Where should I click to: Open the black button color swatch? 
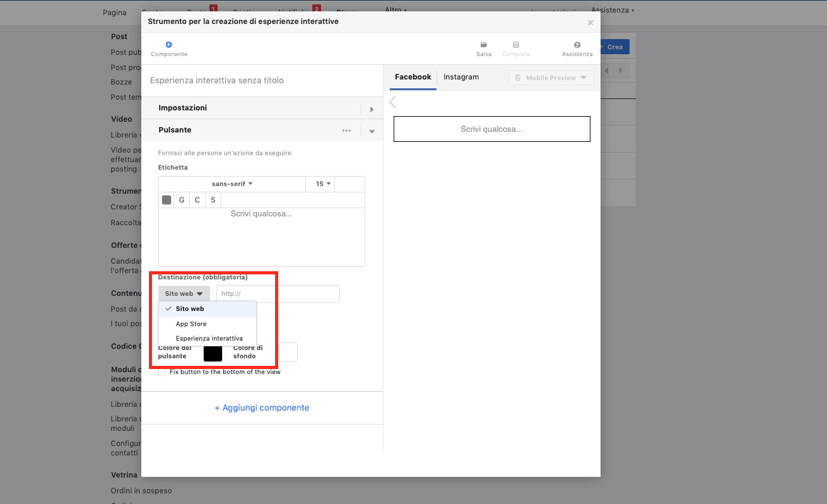[x=213, y=353]
